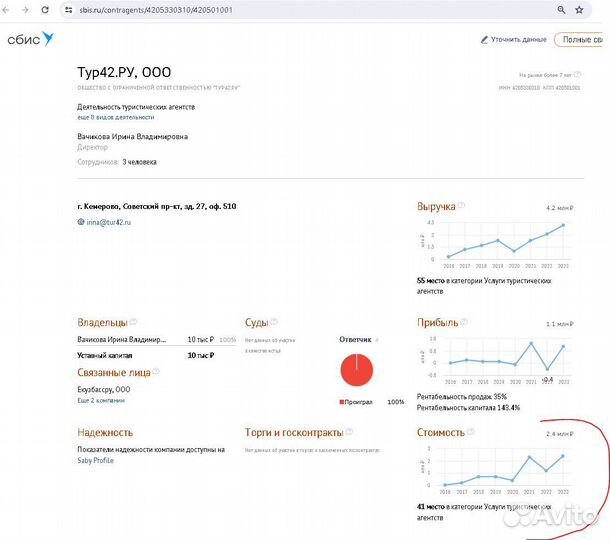Open the help icon next to Выручка
The height and width of the screenshot is (540, 610).
(461, 205)
